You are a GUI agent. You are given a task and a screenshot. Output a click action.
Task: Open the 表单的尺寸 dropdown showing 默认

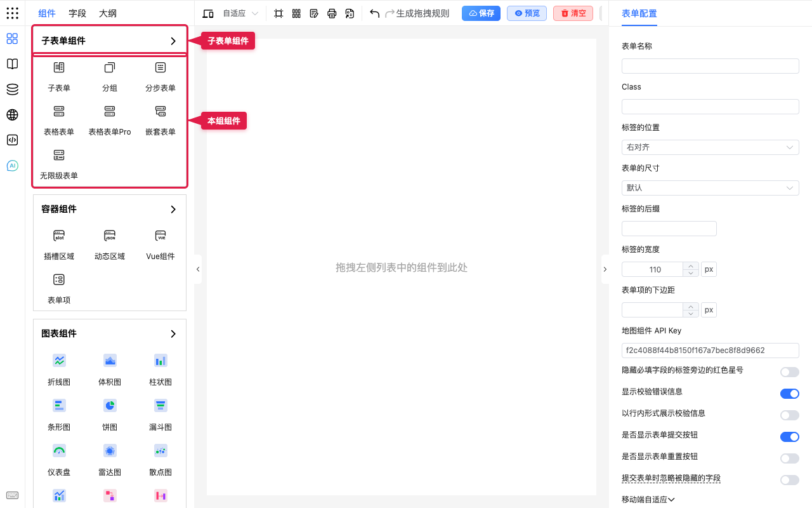point(710,188)
